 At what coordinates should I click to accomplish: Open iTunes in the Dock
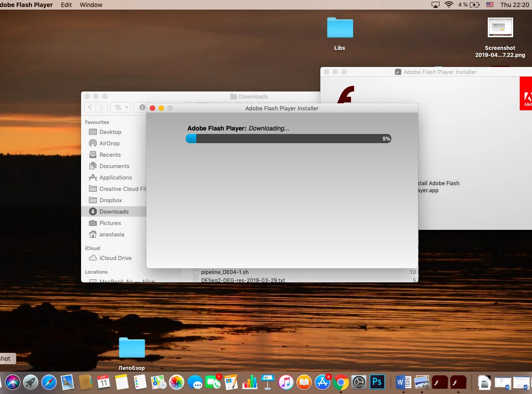[x=286, y=382]
